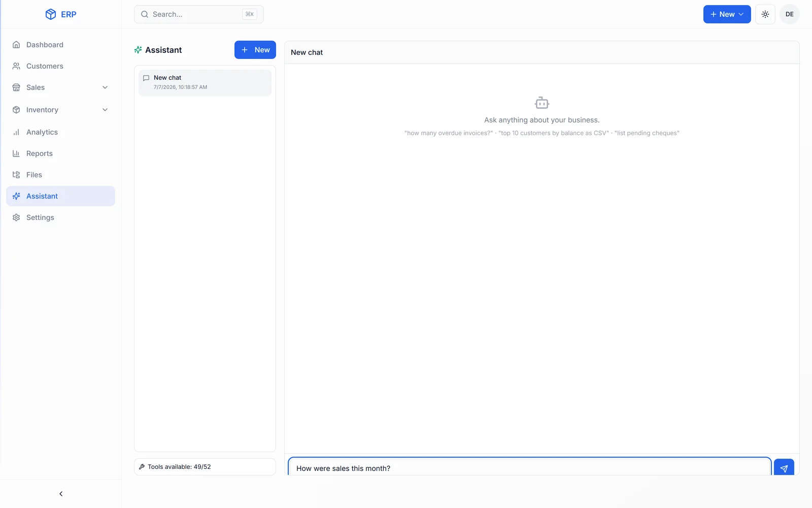Open the Dashboard page
The width and height of the screenshot is (812, 508).
coord(60,45)
